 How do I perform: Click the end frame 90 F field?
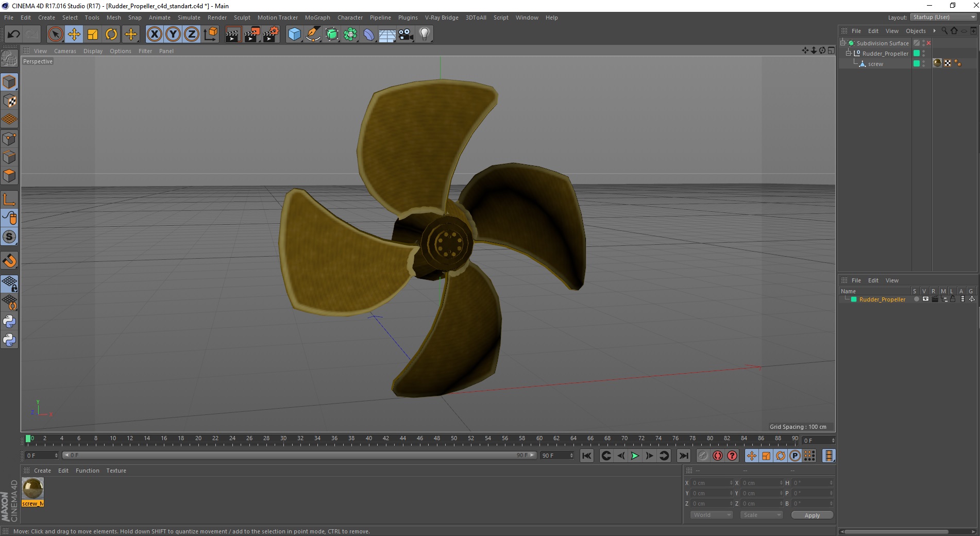tap(556, 456)
